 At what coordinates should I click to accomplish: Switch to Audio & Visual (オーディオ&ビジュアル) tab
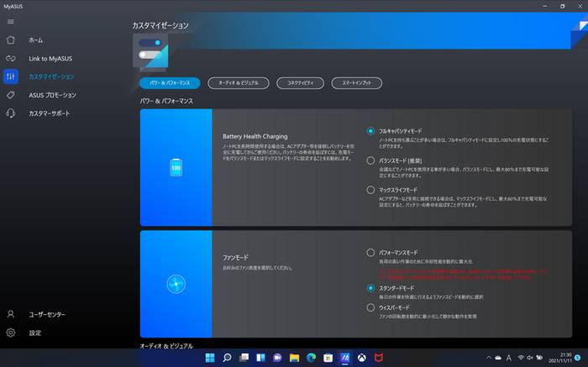click(239, 83)
